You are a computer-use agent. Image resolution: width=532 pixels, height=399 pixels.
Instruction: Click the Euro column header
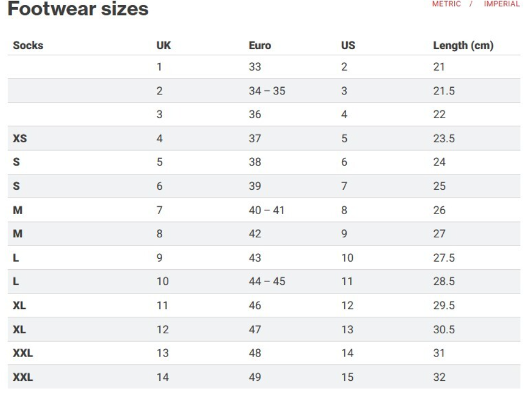pos(260,45)
